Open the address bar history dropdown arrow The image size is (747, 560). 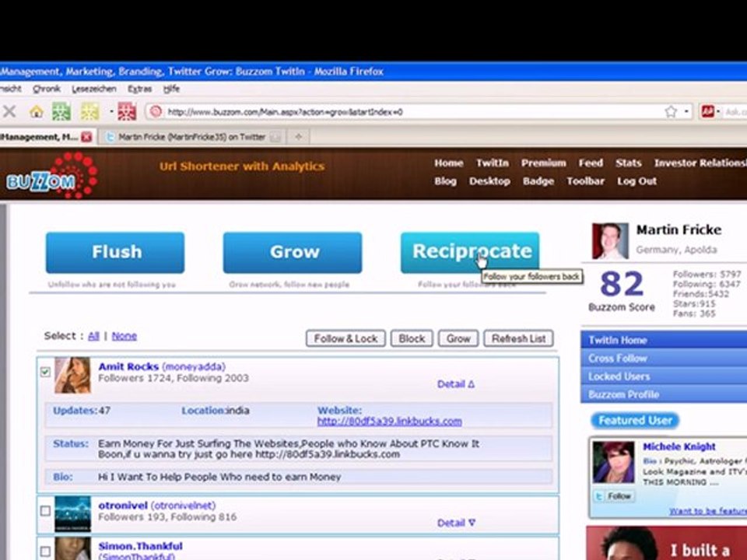pyautogui.click(x=686, y=112)
